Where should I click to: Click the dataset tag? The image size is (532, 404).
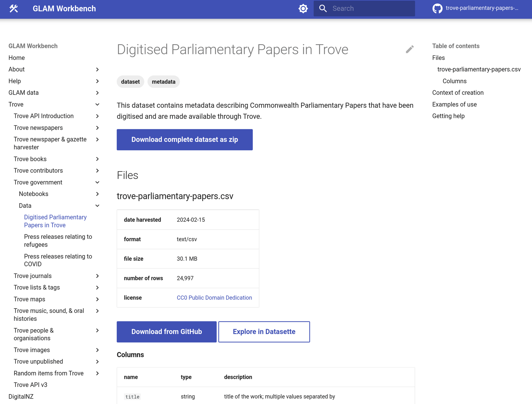click(130, 82)
